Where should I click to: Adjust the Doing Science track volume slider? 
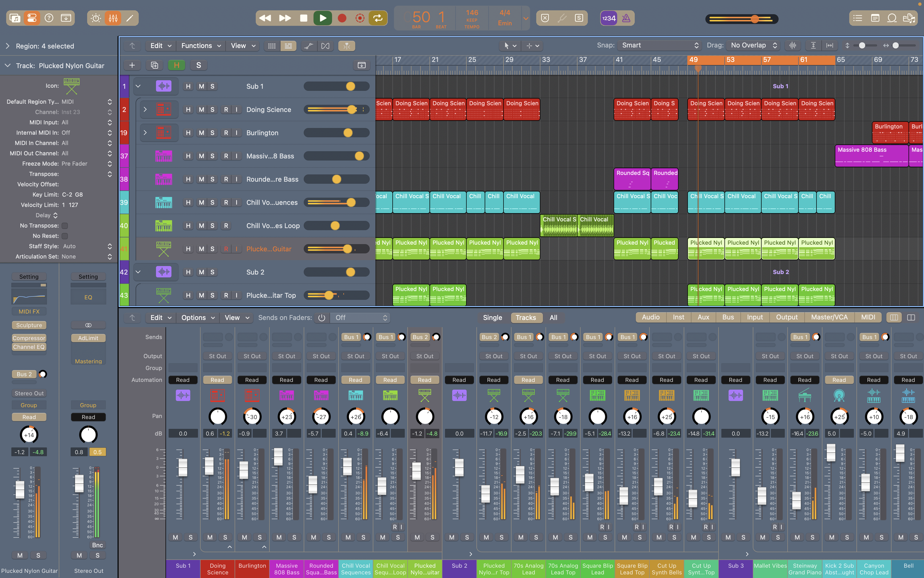tap(336, 110)
